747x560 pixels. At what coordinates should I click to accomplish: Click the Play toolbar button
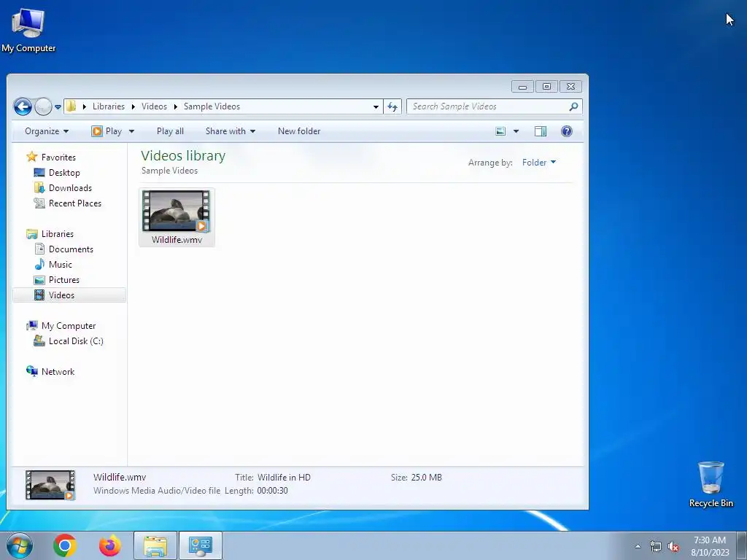107,131
